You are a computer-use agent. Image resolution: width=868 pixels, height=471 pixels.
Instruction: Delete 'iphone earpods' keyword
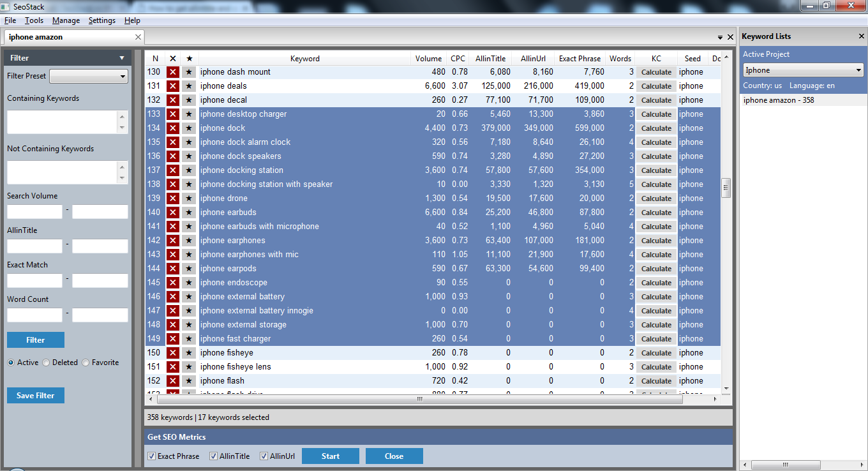click(x=172, y=269)
